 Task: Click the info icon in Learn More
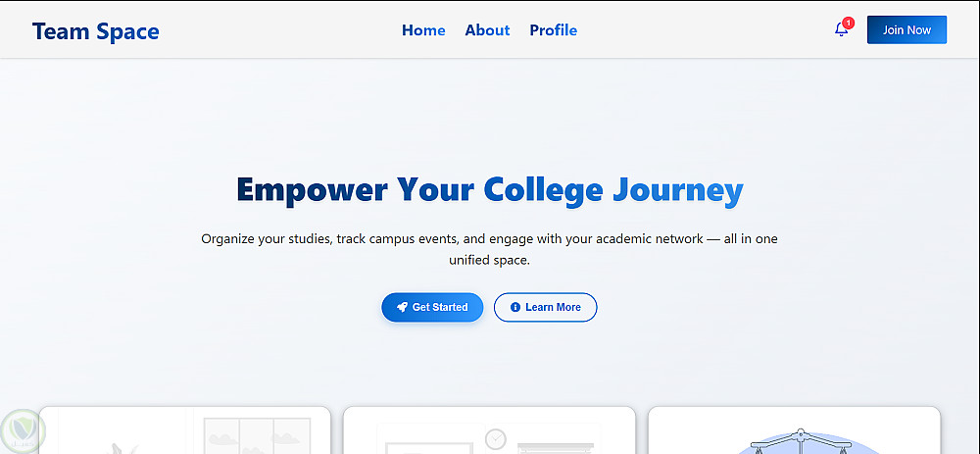[x=515, y=307]
